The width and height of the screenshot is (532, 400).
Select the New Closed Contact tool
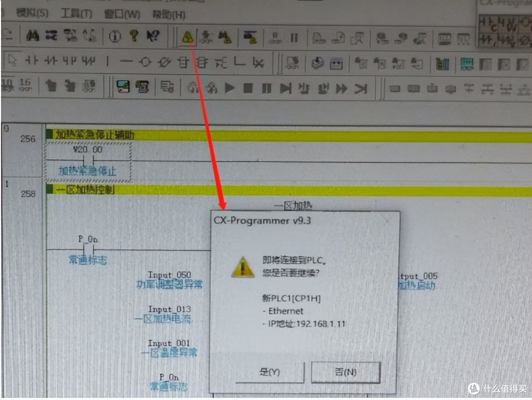coord(51,61)
